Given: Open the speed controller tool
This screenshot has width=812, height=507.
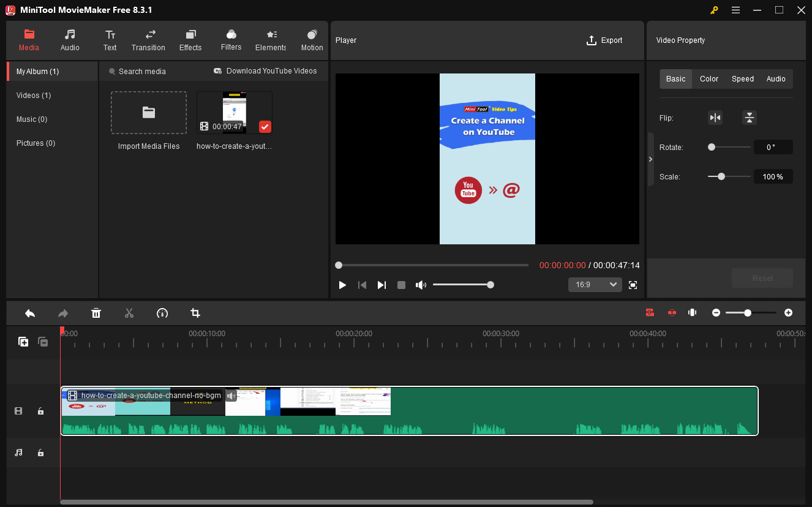Looking at the screenshot, I should (162, 313).
